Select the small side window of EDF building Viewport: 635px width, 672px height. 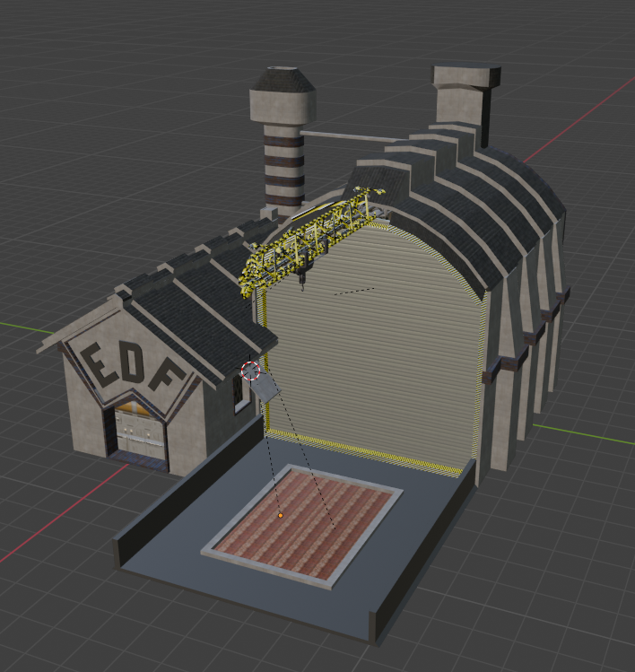pos(241,394)
